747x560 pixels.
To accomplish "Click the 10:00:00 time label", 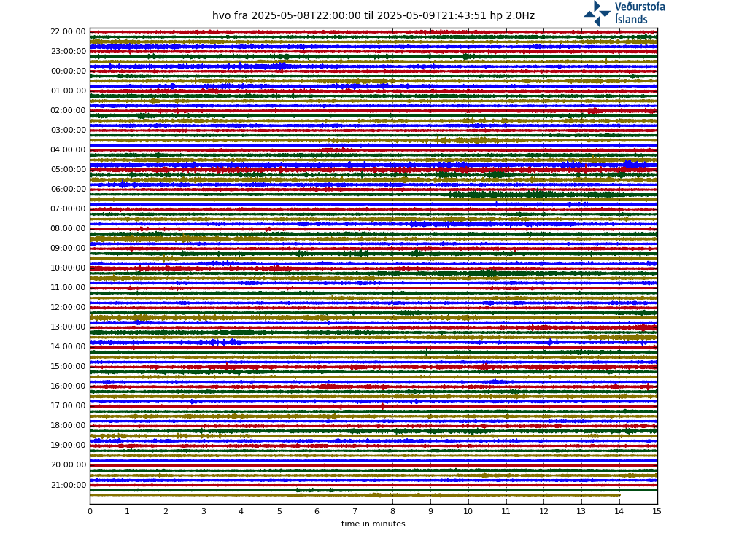I will pos(68,268).
